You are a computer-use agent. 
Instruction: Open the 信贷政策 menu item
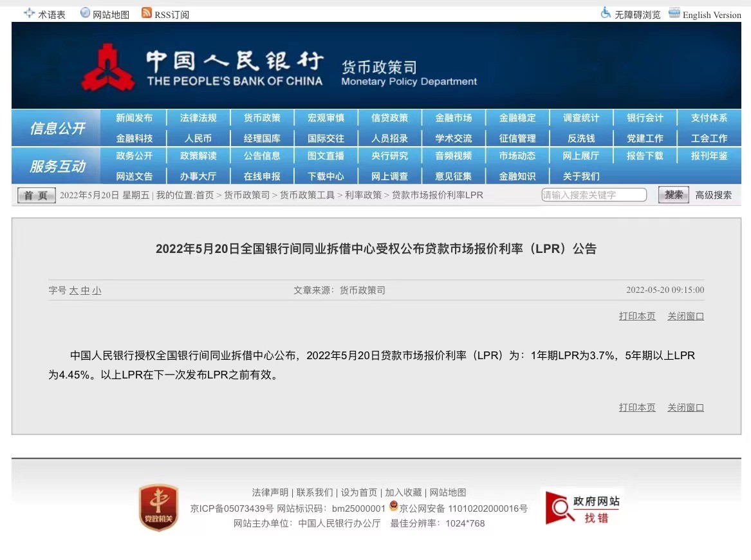(389, 118)
